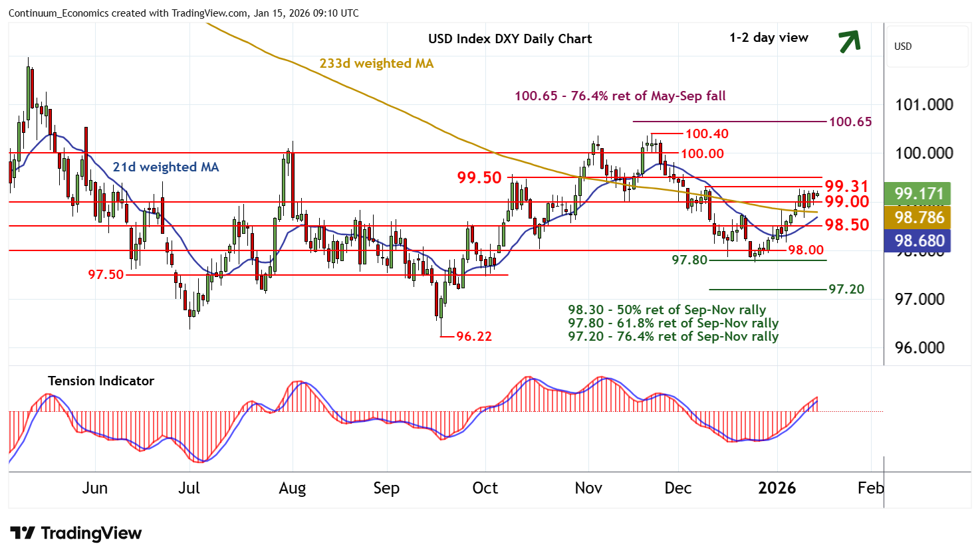Click the blue 98.680 price tag
Viewport: 980px width, 558px height.
tap(919, 240)
